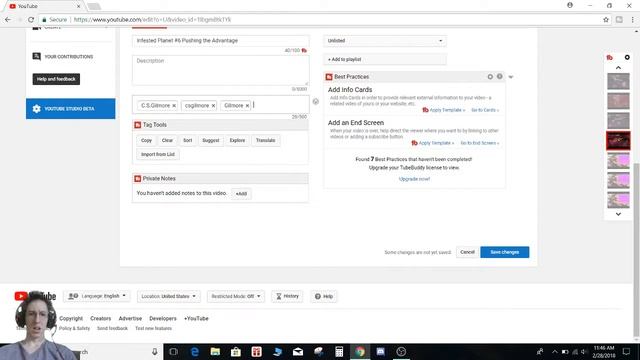This screenshot has height=360, width=640.
Task: Collapse the Best Practices panel arrow
Action: [x=511, y=77]
